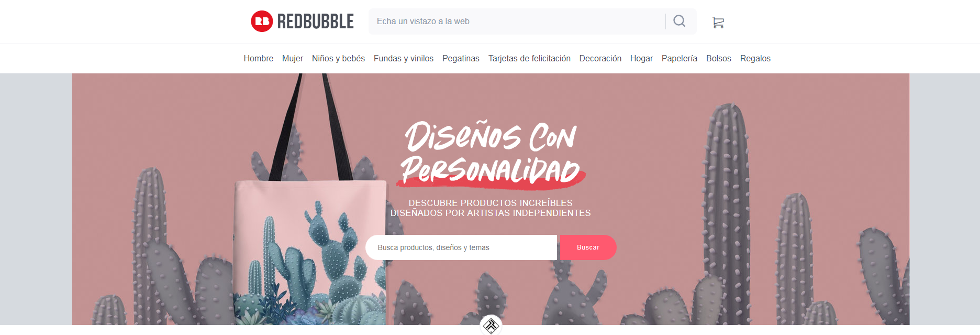Image resolution: width=980 pixels, height=335 pixels.
Task: Select Tarjetas de felicitación
Action: pos(529,58)
